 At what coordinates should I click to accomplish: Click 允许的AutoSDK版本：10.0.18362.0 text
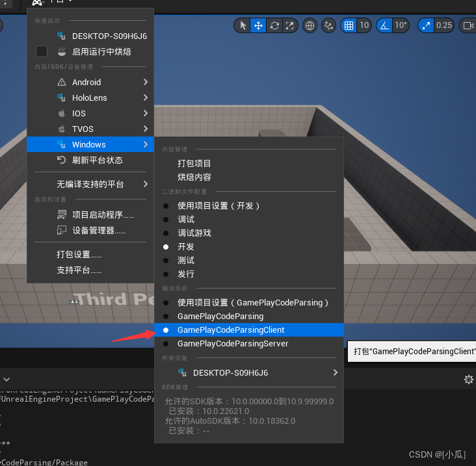(230, 421)
